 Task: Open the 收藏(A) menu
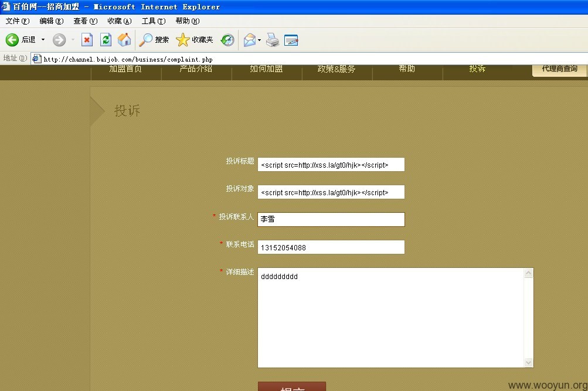119,21
